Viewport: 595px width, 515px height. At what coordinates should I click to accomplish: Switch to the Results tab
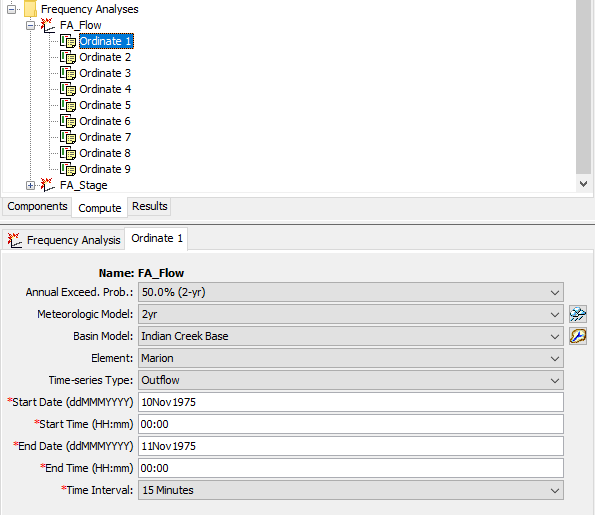(150, 206)
